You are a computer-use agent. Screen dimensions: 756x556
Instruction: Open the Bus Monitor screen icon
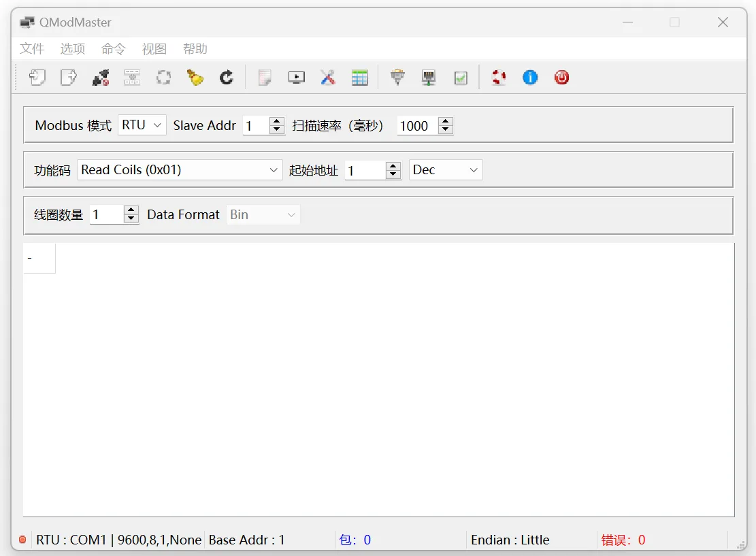click(297, 77)
